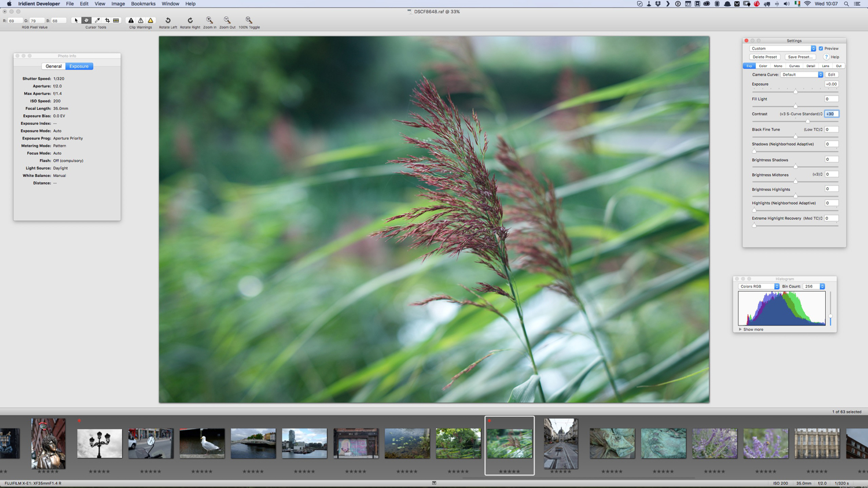Select the crop cursor tool
This screenshot has height=488, width=868.
click(107, 20)
